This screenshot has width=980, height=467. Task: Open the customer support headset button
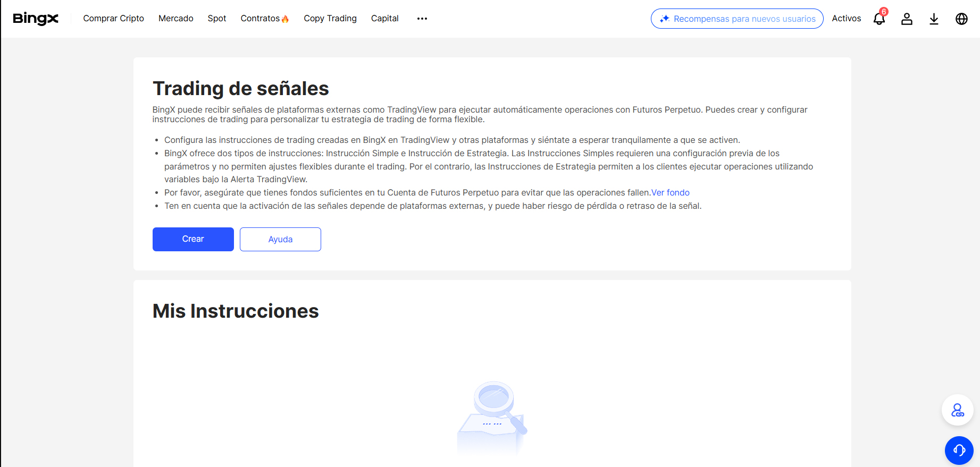(959, 451)
